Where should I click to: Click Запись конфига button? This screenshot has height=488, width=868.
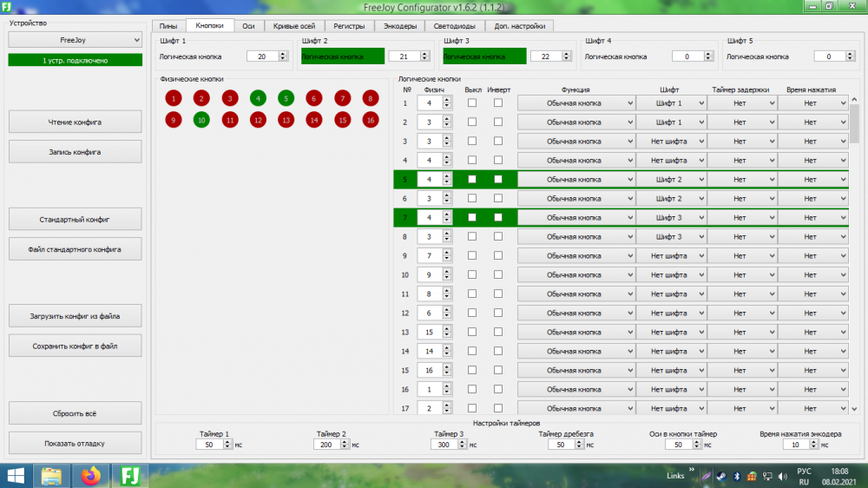click(76, 152)
